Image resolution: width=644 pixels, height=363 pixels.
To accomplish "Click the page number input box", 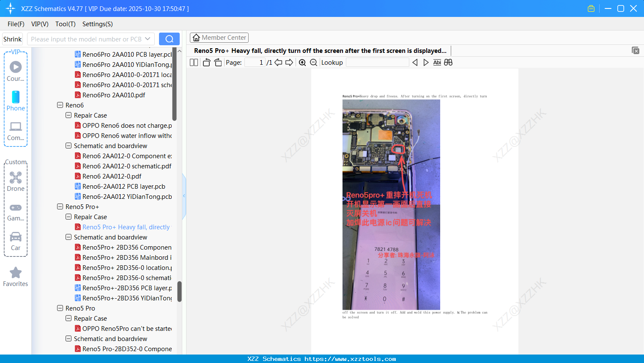I will (255, 63).
